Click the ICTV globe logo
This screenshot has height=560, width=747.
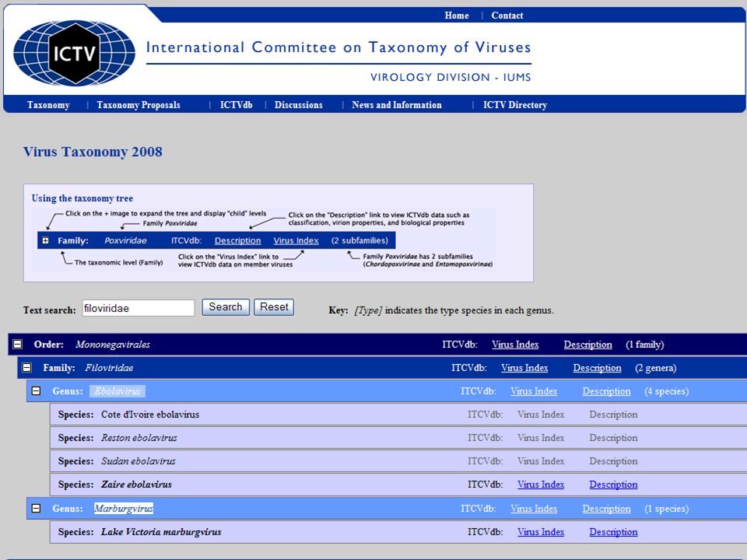75,53
